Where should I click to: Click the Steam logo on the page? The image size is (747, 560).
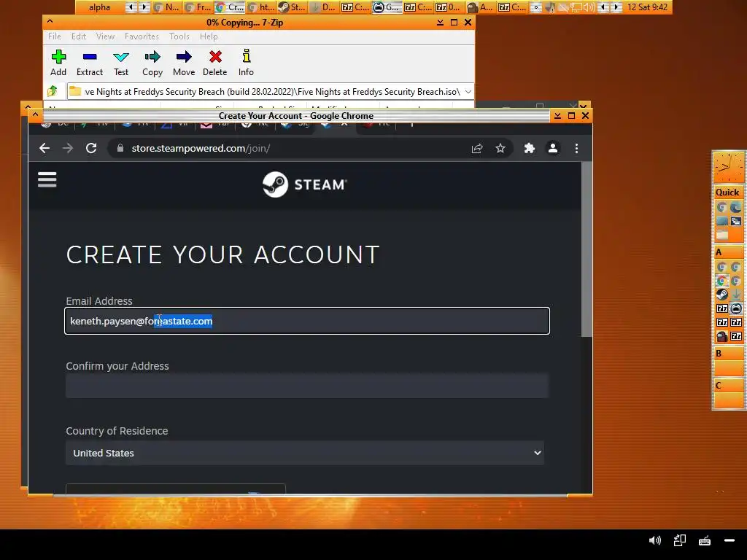point(304,184)
